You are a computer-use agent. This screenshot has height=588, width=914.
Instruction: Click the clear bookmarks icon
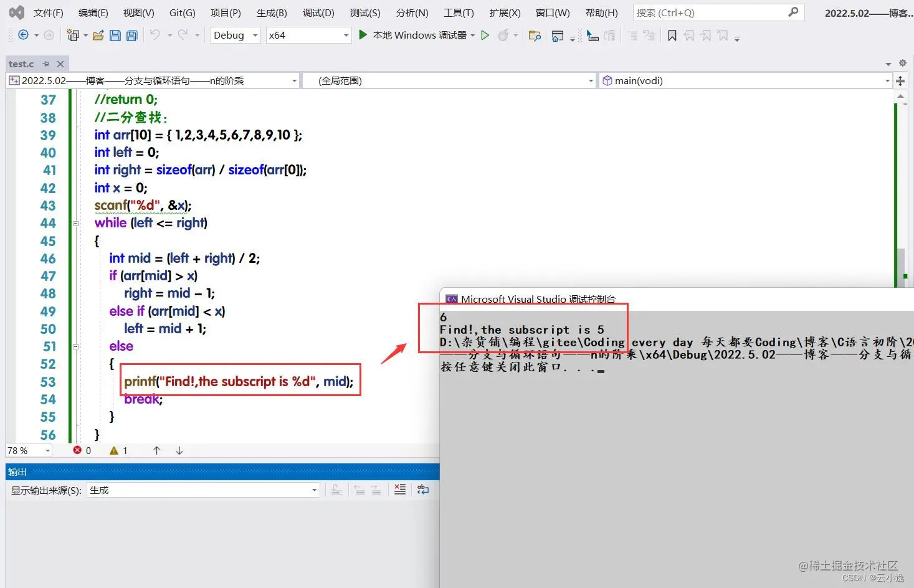click(x=723, y=36)
